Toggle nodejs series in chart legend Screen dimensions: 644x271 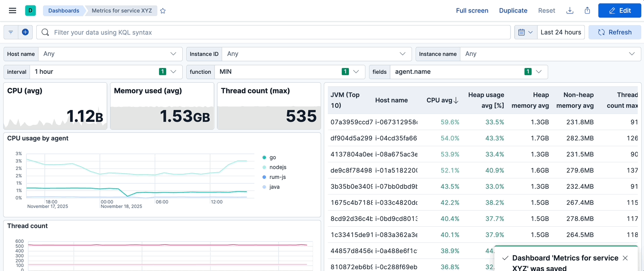click(x=277, y=167)
